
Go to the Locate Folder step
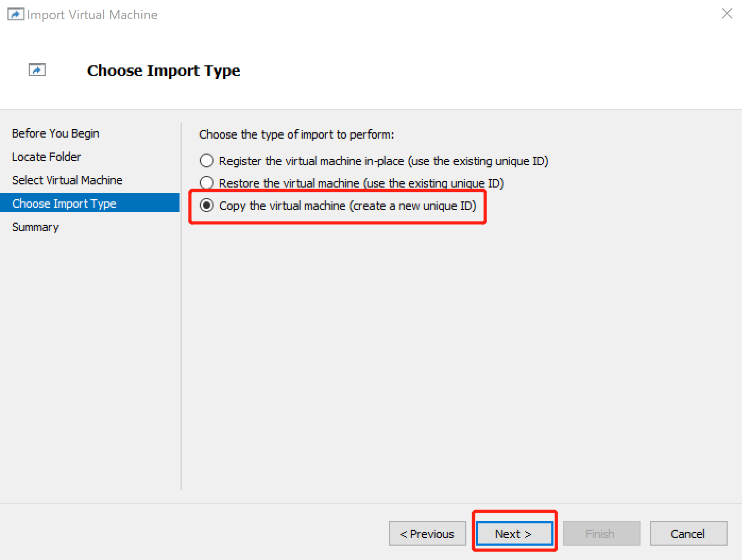click(x=46, y=157)
